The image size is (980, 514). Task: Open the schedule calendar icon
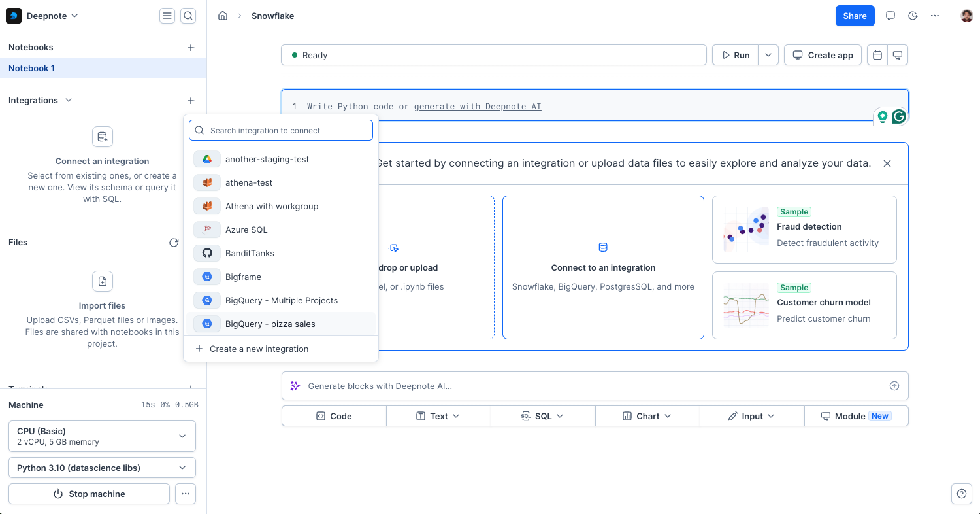[x=877, y=55]
